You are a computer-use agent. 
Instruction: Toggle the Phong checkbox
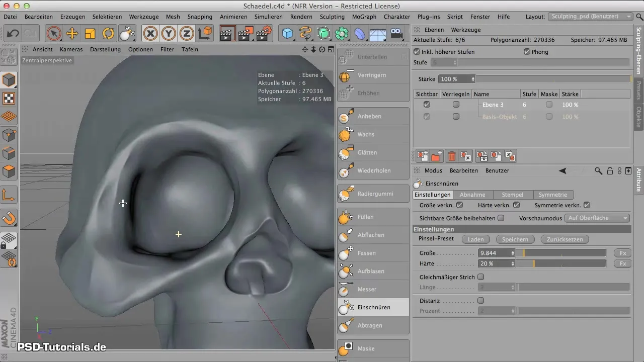click(527, 52)
